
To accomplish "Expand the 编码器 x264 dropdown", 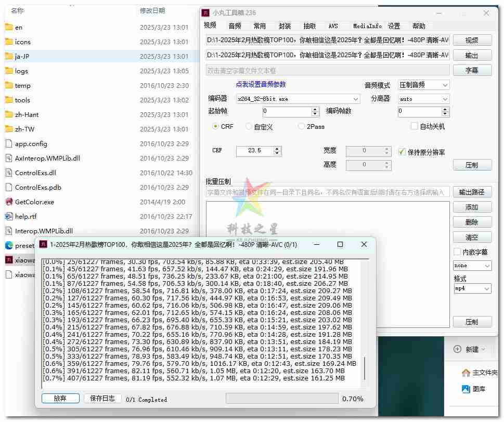I will [x=355, y=99].
